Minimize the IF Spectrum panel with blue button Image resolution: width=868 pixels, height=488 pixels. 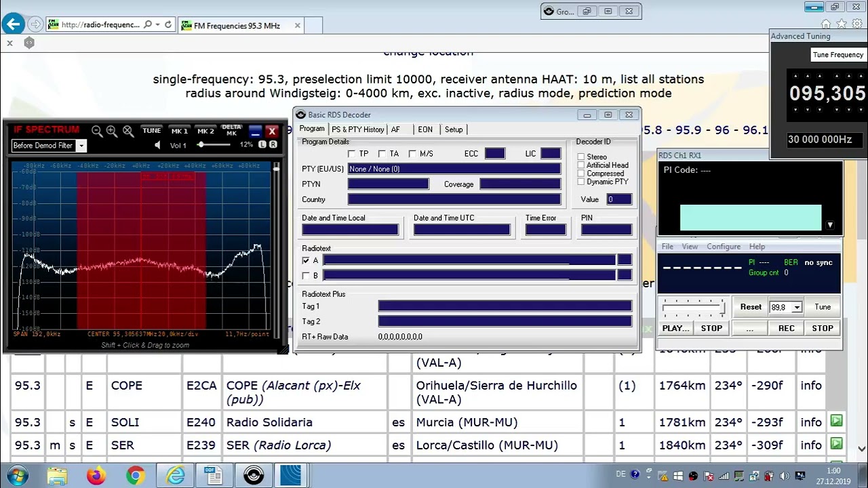pyautogui.click(x=255, y=131)
